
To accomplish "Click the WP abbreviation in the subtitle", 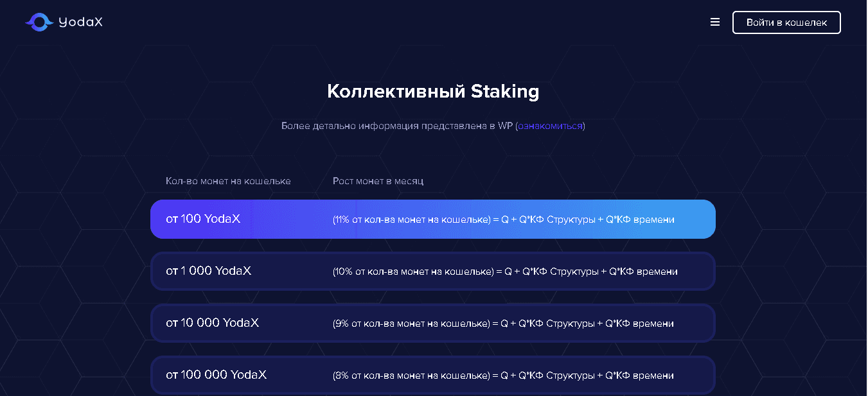I will click(505, 126).
